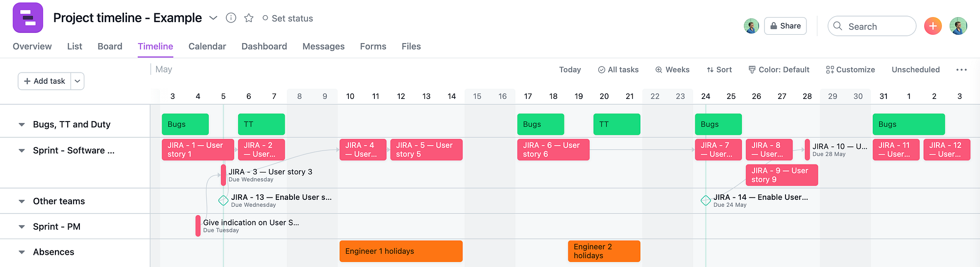
Task: Open the three-dots more options menu
Action: [961, 70]
